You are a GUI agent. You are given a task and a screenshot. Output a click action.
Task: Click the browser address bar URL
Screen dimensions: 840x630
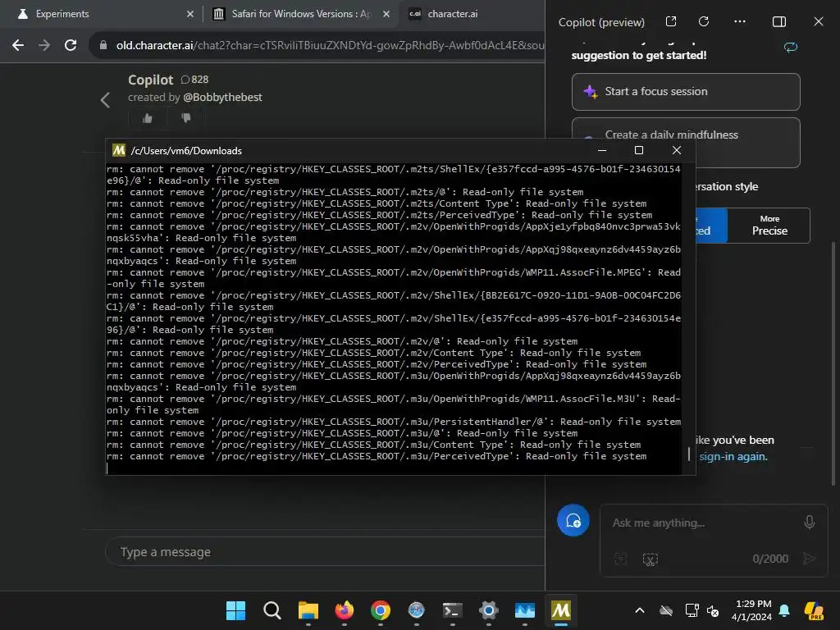click(330, 46)
